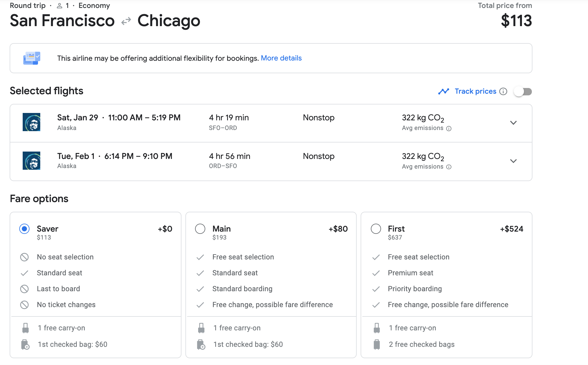The height and width of the screenshot is (365, 588).
Task: Click the Alaska Airlines logo on Feb 1 flight
Action: (31, 161)
